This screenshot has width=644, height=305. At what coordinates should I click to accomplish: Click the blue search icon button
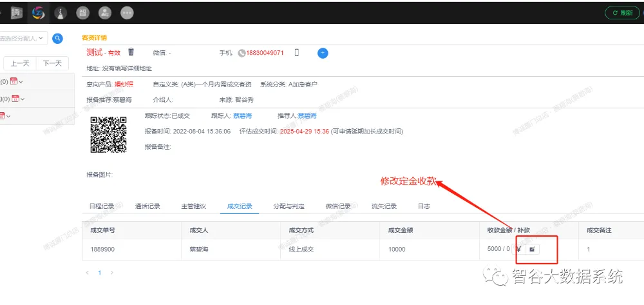[58, 39]
